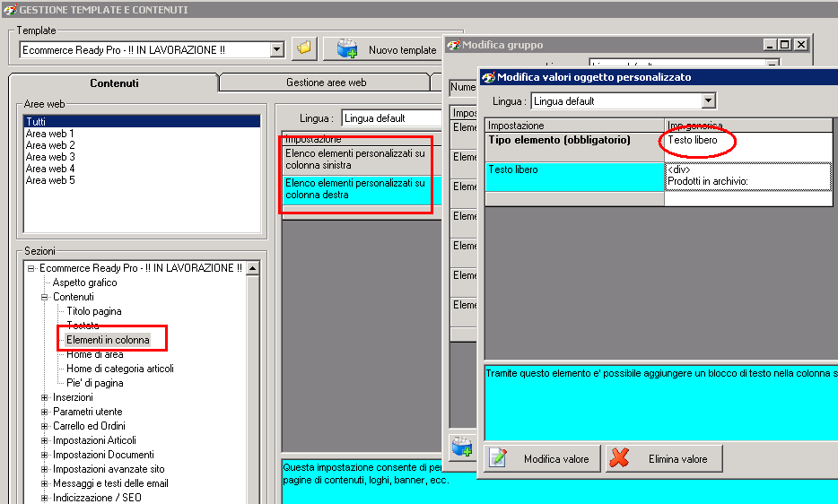838x504 pixels.
Task: Click the Modifica valore button
Action: click(542, 458)
